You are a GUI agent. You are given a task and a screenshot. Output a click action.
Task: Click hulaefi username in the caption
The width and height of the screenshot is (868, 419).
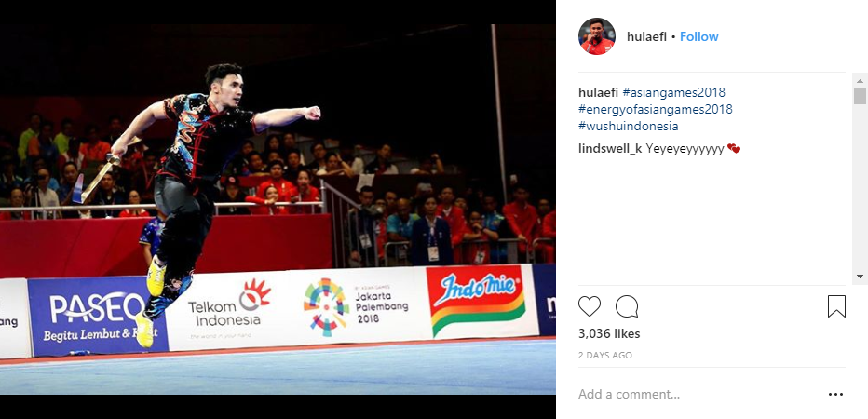point(599,92)
